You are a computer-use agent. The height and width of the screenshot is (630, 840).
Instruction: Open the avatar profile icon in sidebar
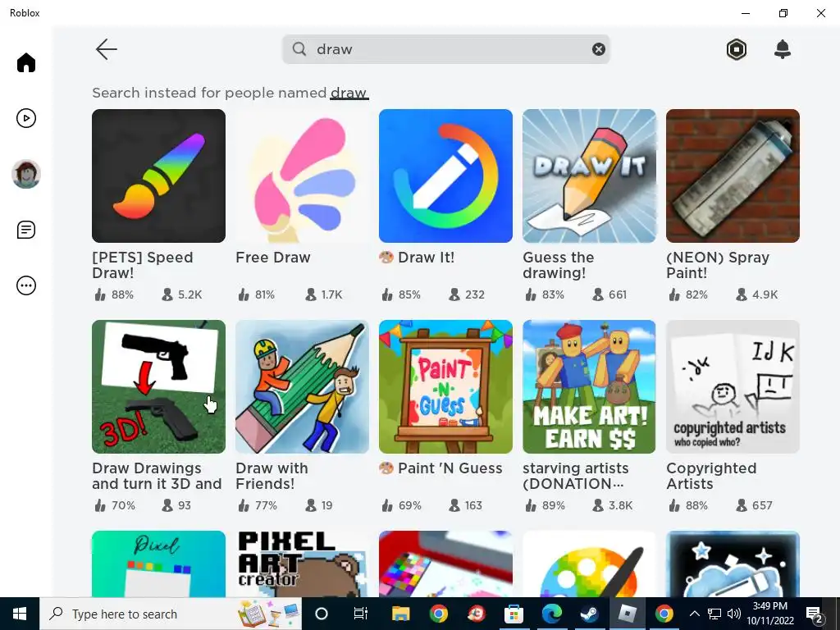(x=25, y=174)
